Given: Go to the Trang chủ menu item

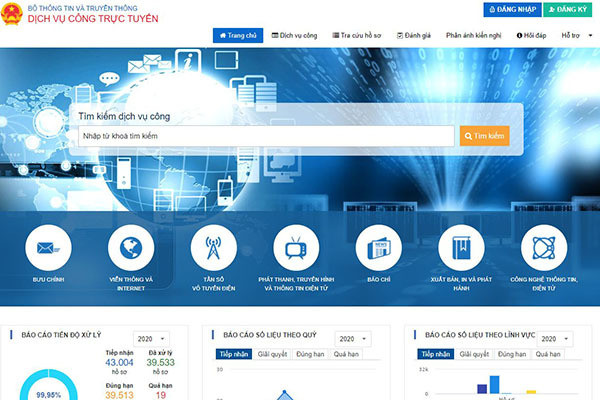Looking at the screenshot, I should pyautogui.click(x=238, y=35).
